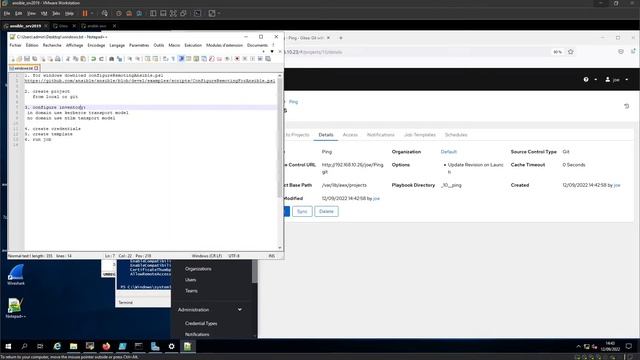Screen dimensions: 640x360
Task: Open Firefox from the taskbar
Action: [x=106, y=346]
